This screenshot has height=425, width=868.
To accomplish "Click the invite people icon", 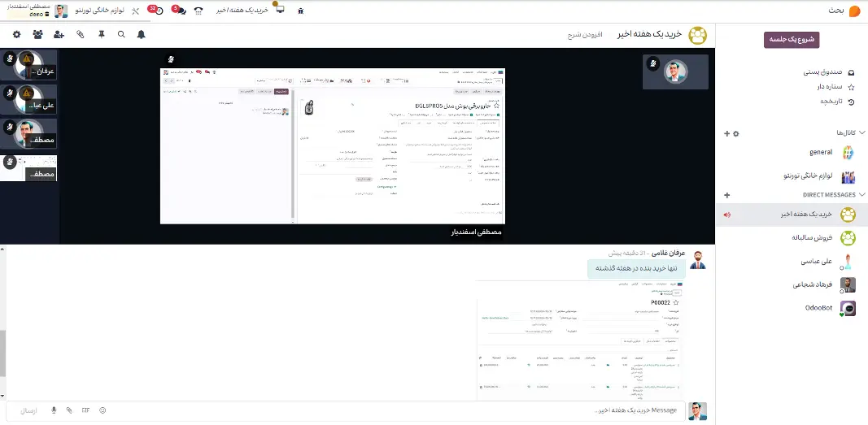I will (x=59, y=35).
